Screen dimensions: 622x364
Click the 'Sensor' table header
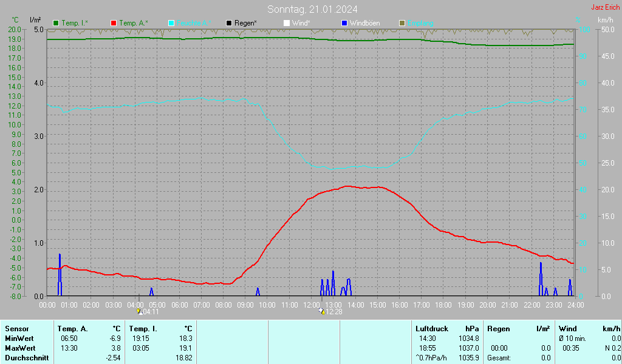pyautogui.click(x=17, y=329)
